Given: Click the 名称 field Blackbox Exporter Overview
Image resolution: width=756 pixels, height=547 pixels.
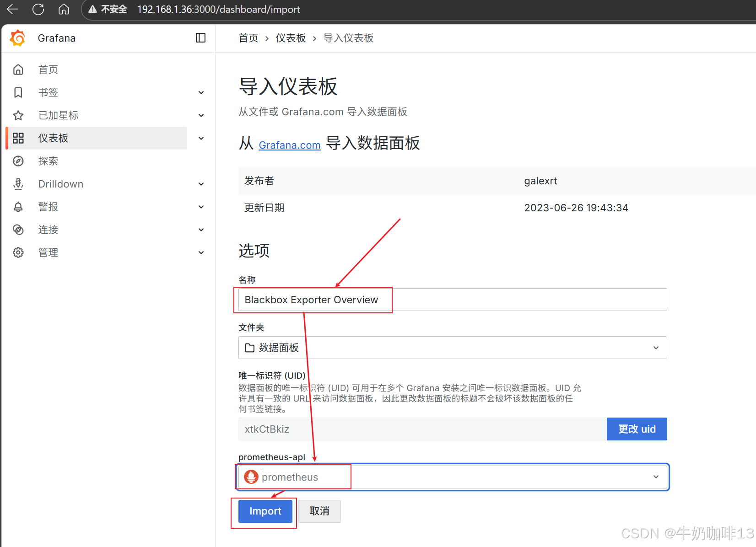Looking at the screenshot, I should tap(453, 300).
